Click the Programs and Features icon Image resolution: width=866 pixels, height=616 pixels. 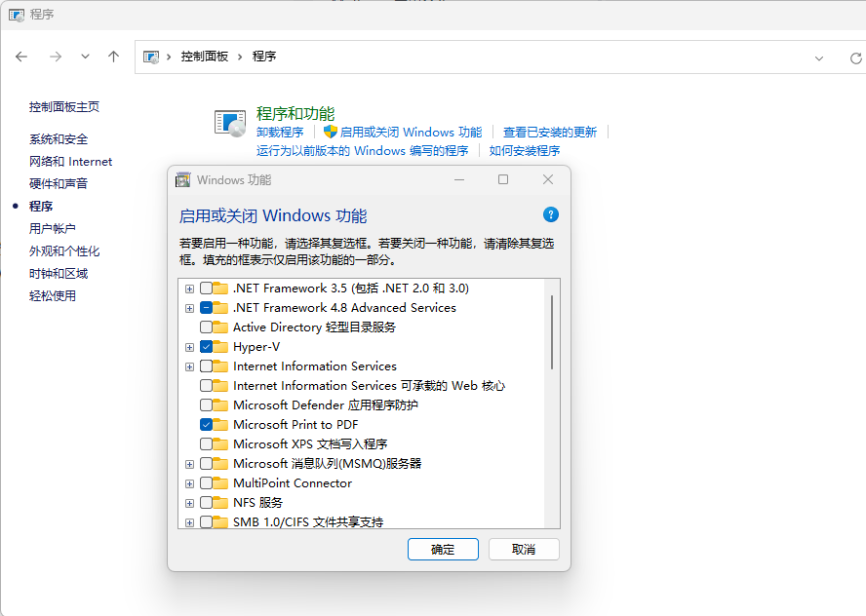tap(229, 123)
